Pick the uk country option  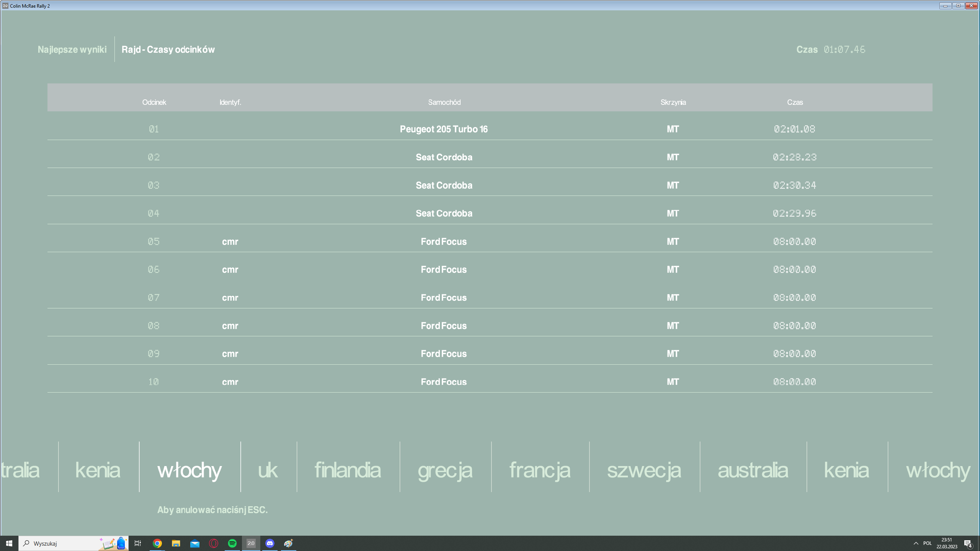pos(268,470)
